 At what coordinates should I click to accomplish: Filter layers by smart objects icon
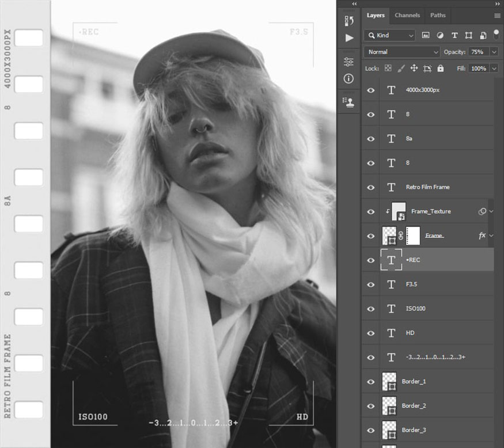coord(483,35)
